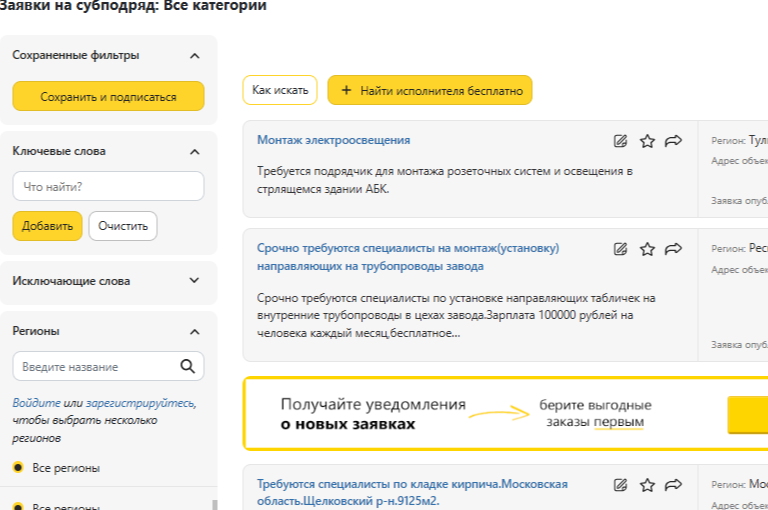Expand the Исключающие слова section
The image size is (768, 510).
click(195, 282)
